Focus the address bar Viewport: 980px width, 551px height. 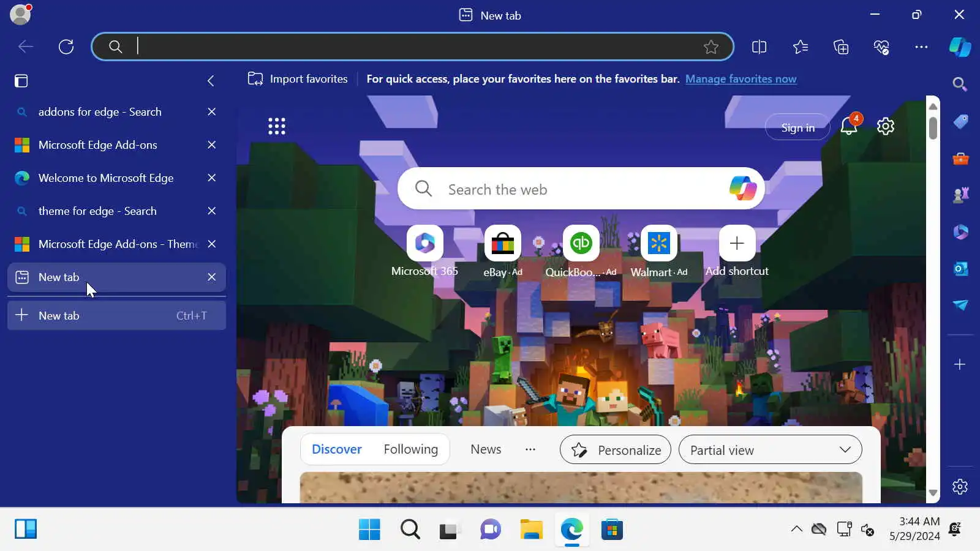412,47
